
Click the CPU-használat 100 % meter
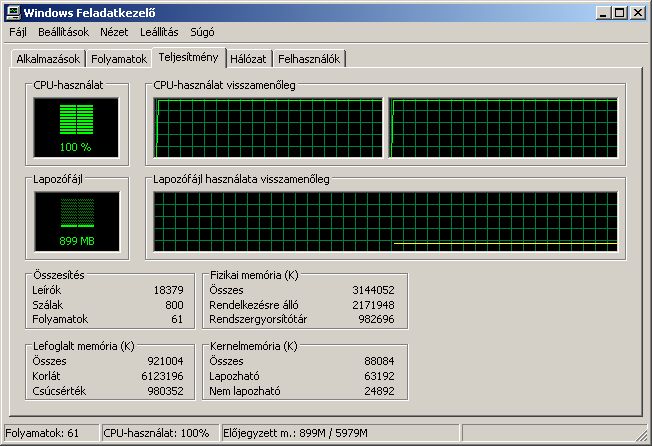point(76,128)
